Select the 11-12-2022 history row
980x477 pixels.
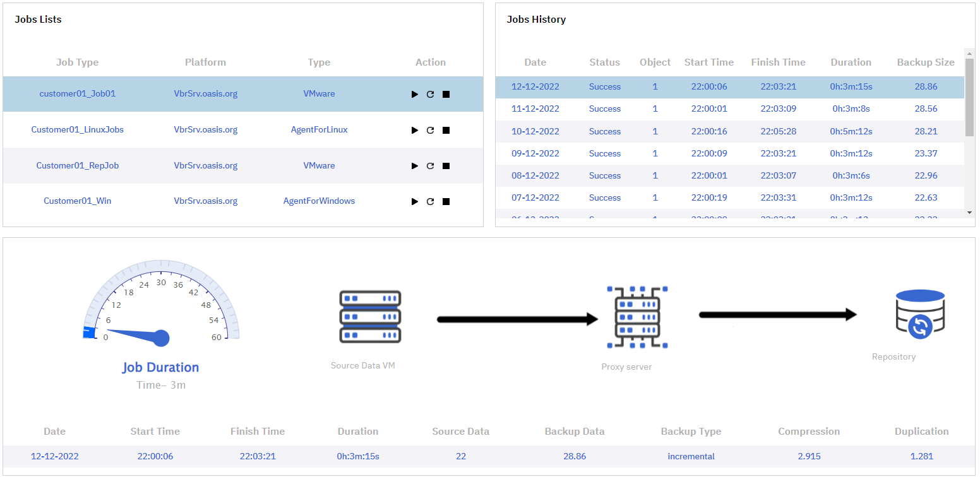click(730, 109)
